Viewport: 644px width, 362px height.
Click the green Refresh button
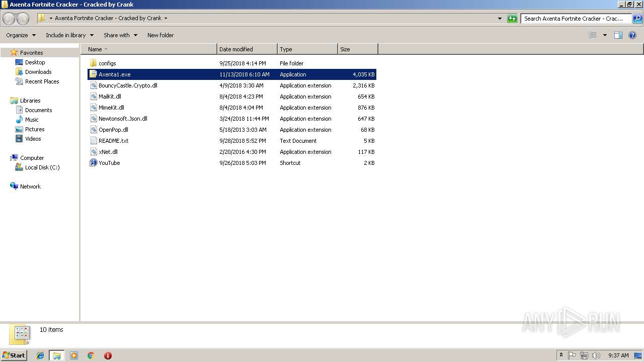512,19
